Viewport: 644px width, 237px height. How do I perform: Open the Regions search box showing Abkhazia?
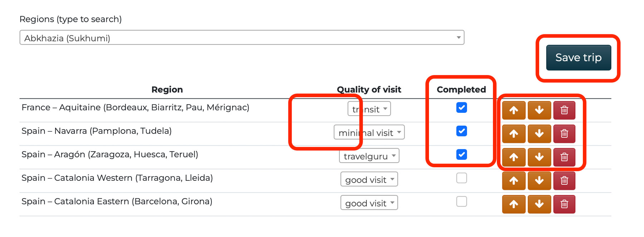(242, 38)
